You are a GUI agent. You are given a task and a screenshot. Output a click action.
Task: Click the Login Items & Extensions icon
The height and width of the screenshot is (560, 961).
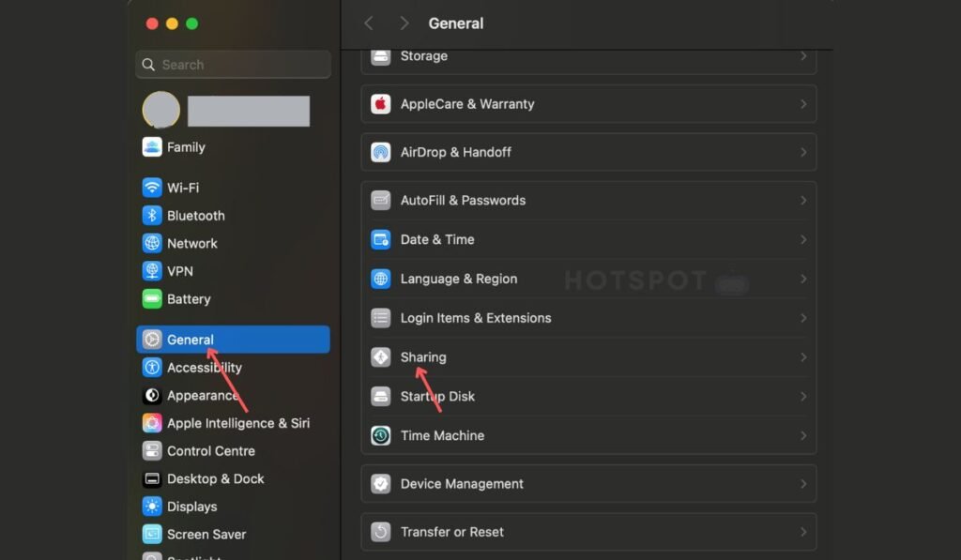coord(380,318)
